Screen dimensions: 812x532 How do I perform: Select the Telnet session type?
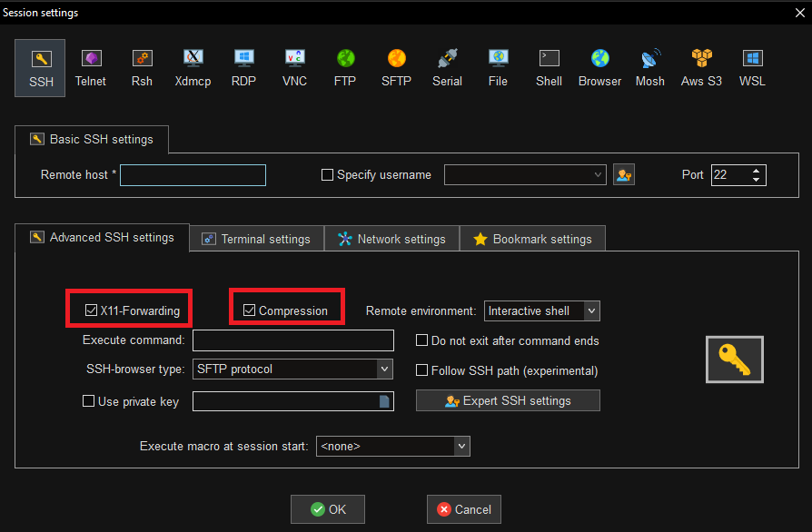(91, 67)
